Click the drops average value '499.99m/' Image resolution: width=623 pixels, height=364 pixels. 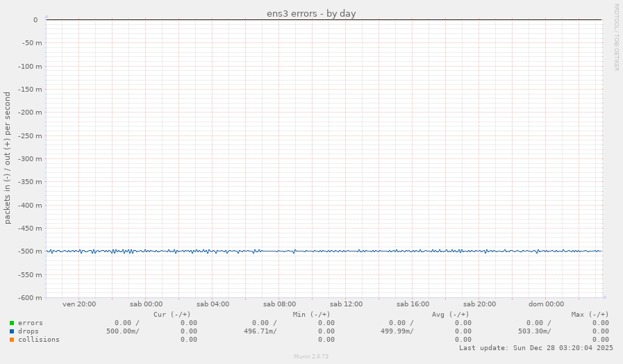point(397,331)
